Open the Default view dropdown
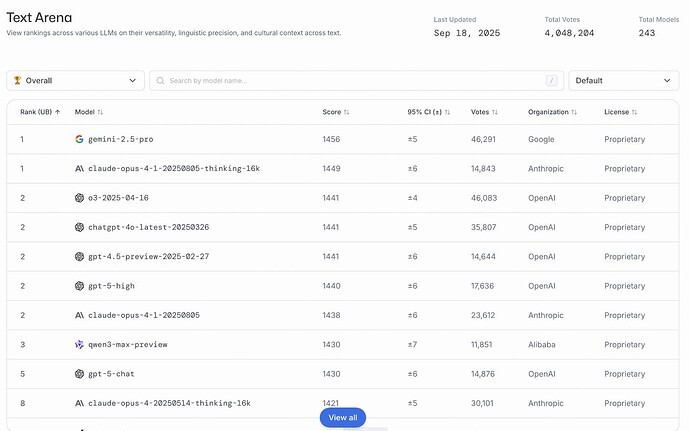 [624, 81]
